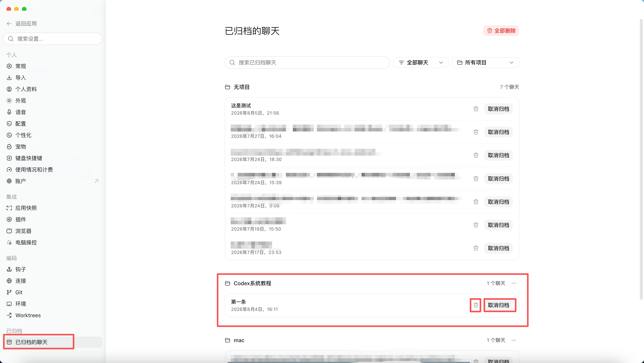Click trash icon for 7月24日 18:30 chat

point(476,155)
